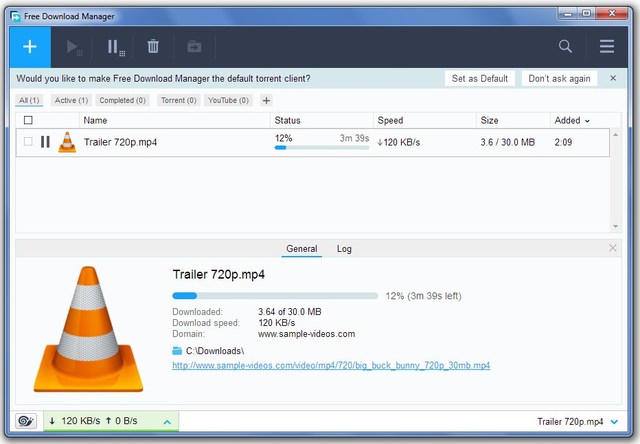Sort by the Added column
The image size is (640, 444).
(x=572, y=120)
